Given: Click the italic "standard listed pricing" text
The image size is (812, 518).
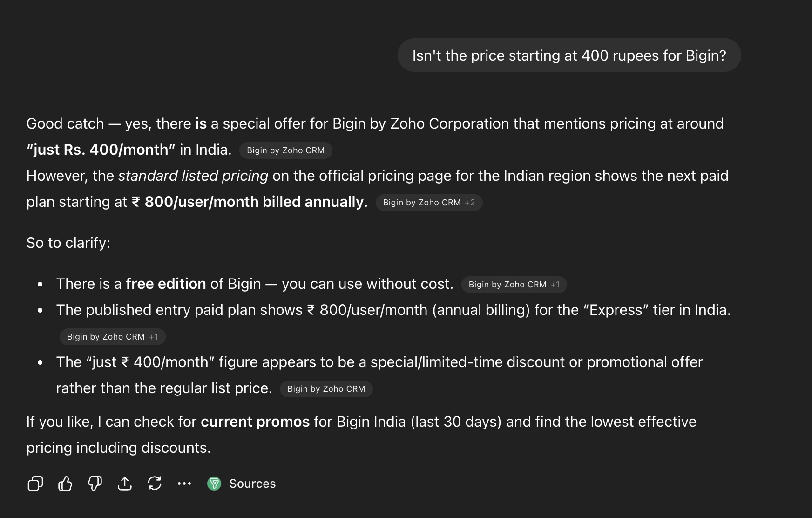Looking at the screenshot, I should [193, 176].
